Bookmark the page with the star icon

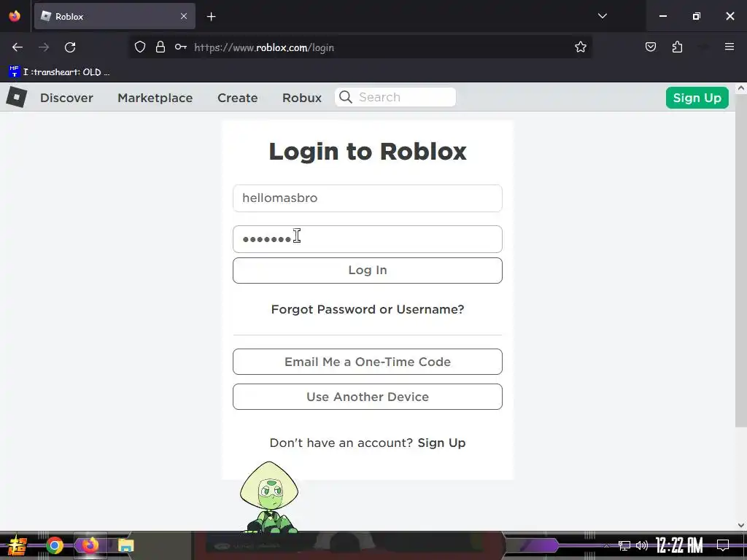coord(580,47)
